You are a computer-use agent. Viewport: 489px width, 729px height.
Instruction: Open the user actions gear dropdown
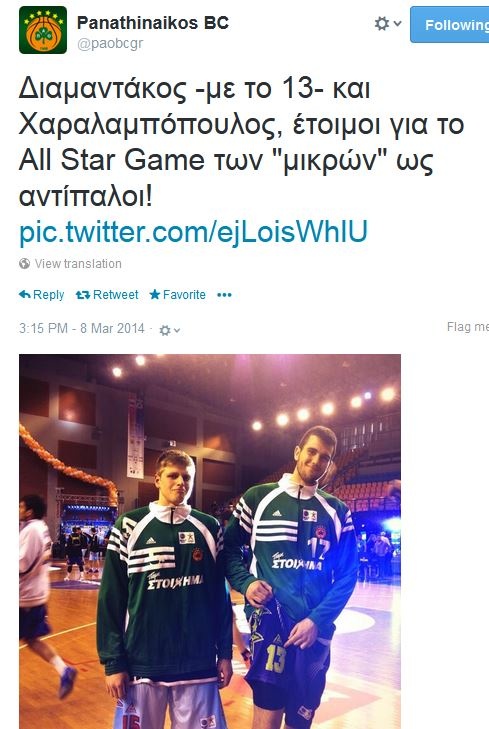pyautogui.click(x=388, y=24)
